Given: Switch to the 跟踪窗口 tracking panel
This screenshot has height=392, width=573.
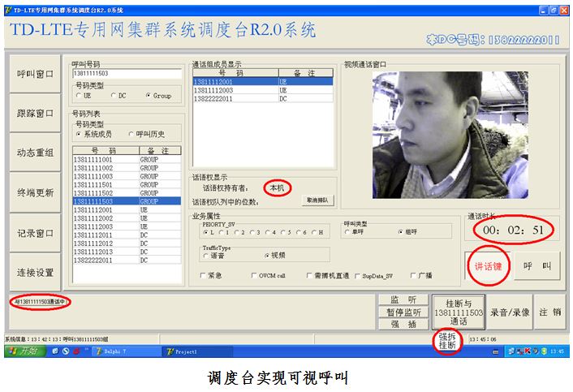Looking at the screenshot, I should pyautogui.click(x=36, y=113).
